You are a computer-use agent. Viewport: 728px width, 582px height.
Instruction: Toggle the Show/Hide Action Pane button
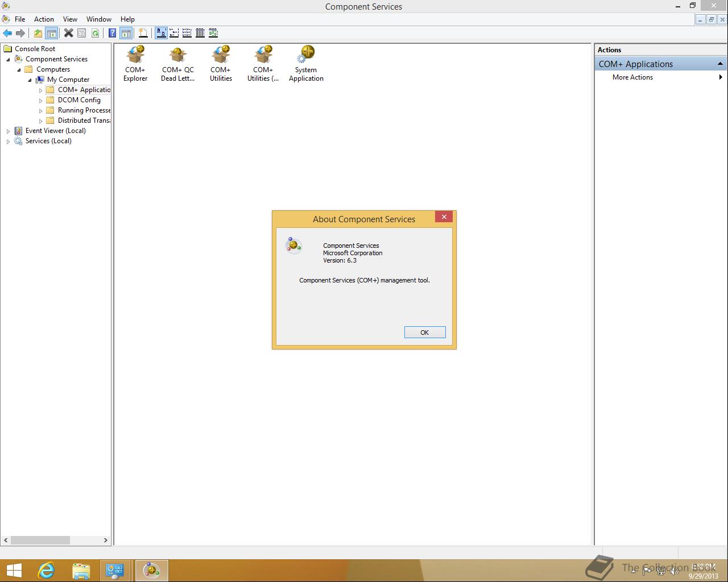click(126, 33)
